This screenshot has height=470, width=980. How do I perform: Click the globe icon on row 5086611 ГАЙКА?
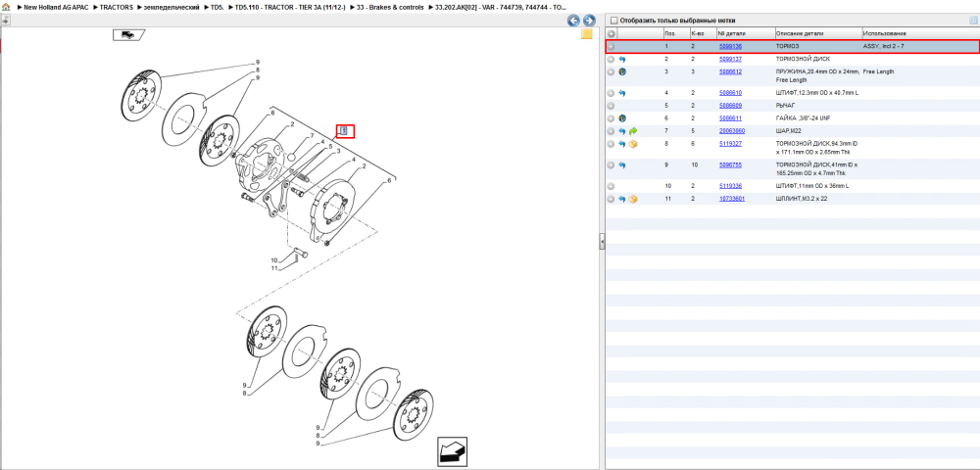click(622, 117)
